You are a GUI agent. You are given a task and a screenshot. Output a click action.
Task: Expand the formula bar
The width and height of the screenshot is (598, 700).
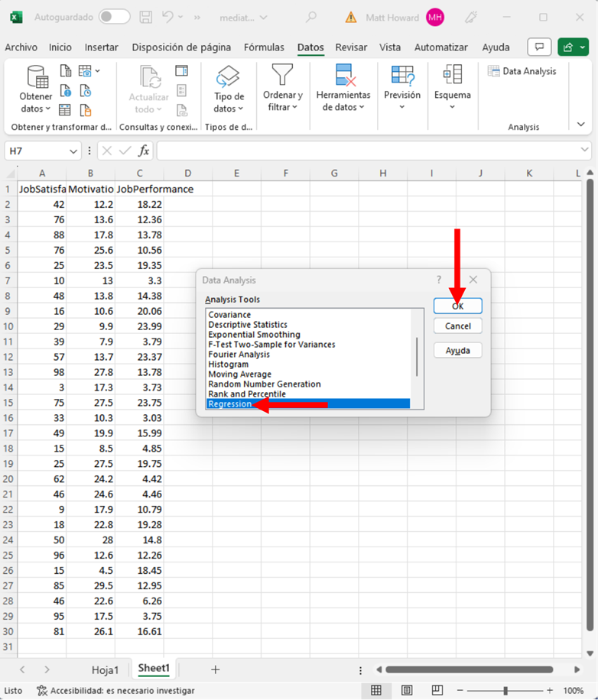coord(584,151)
